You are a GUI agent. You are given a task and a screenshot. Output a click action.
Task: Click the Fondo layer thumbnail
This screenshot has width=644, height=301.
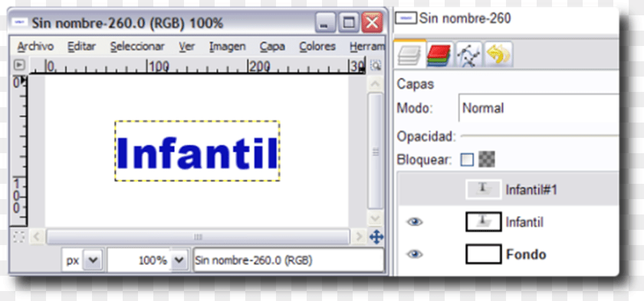(484, 254)
